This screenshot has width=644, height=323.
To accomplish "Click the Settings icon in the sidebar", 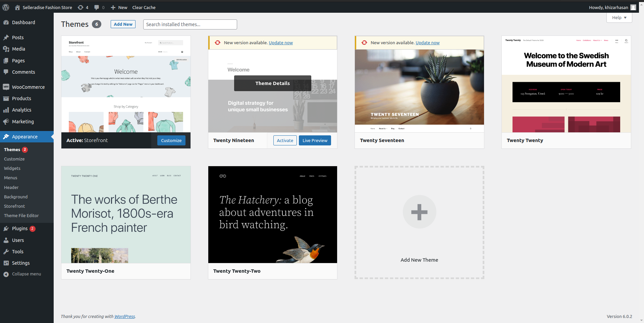I will [6, 263].
